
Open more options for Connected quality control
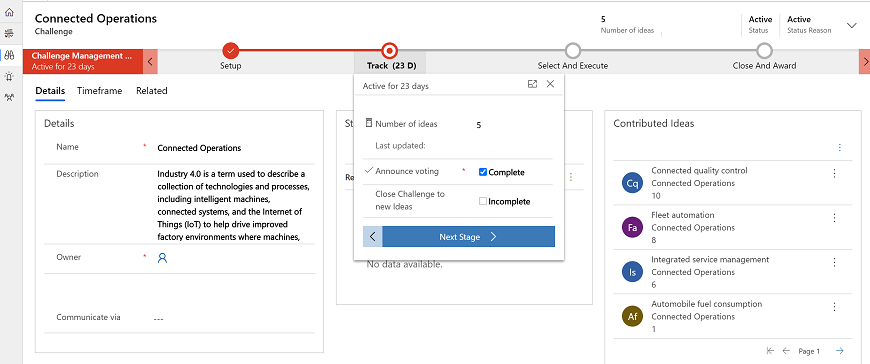click(834, 174)
